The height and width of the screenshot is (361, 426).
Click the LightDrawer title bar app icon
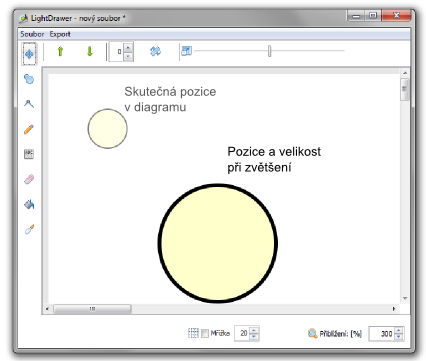tap(23, 18)
